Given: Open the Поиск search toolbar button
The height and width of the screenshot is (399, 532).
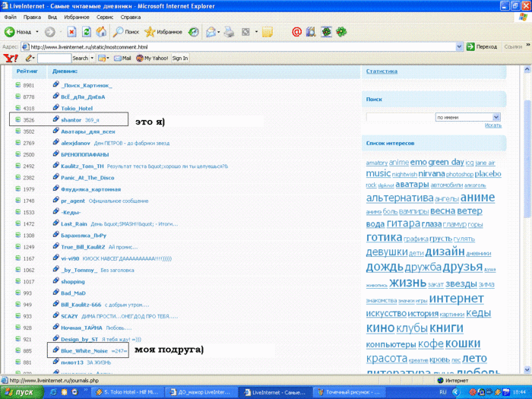Looking at the screenshot, I should [x=126, y=32].
